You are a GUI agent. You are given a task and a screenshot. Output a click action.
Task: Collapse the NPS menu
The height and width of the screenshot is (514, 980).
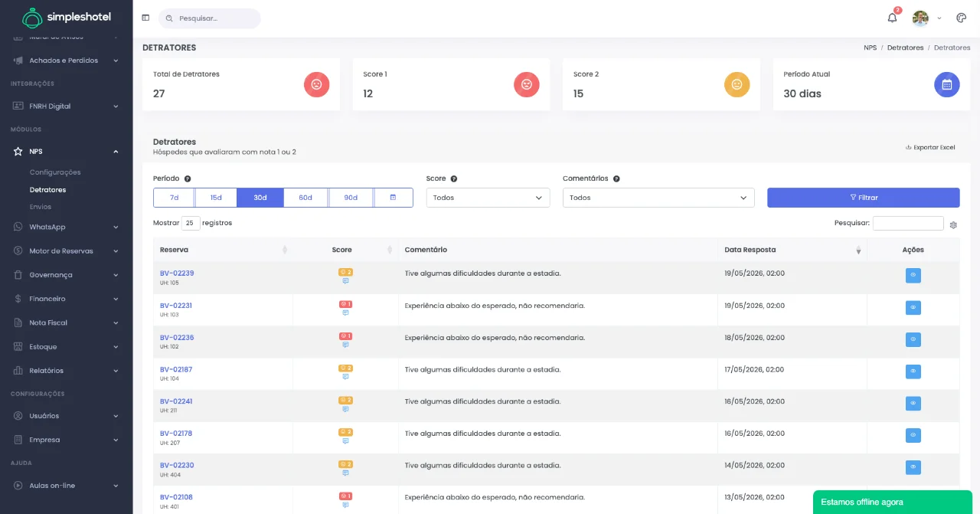coord(66,152)
